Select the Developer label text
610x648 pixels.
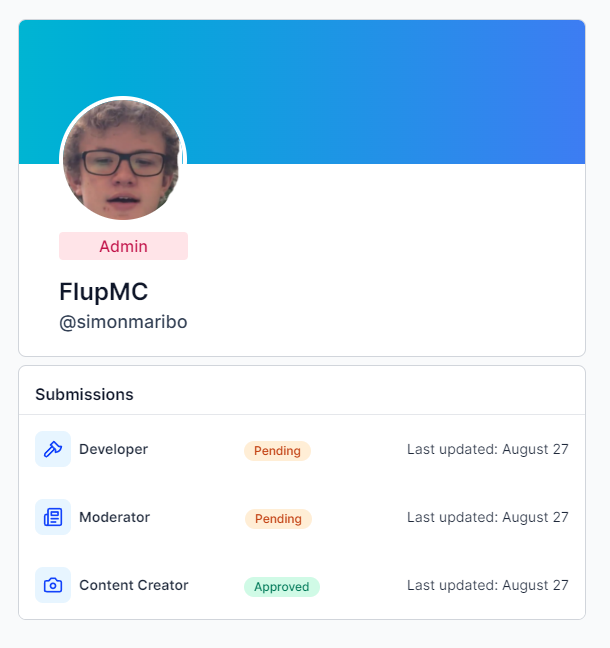[113, 449]
